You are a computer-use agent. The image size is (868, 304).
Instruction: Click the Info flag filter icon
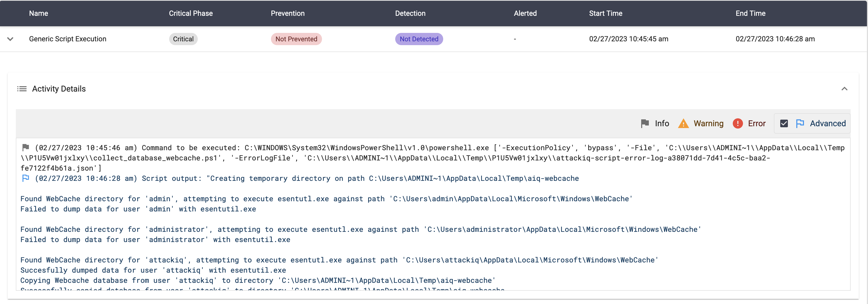pyautogui.click(x=644, y=123)
